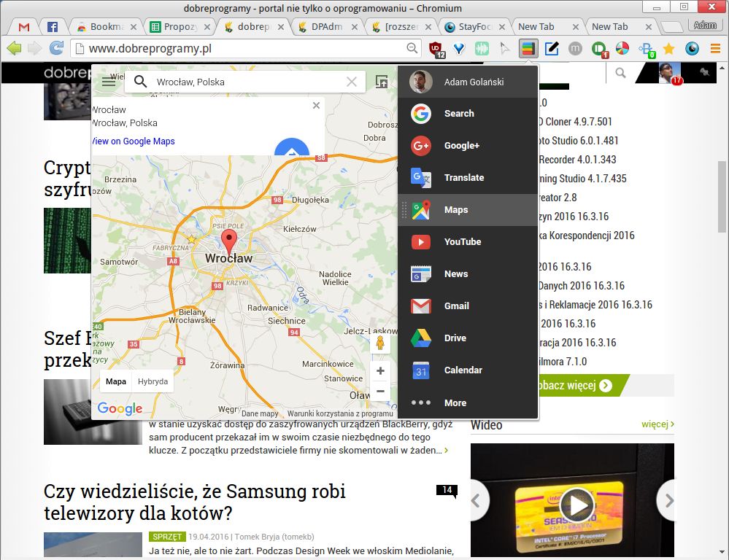
Task: Click the site search magnifier icon
Action: click(x=620, y=73)
